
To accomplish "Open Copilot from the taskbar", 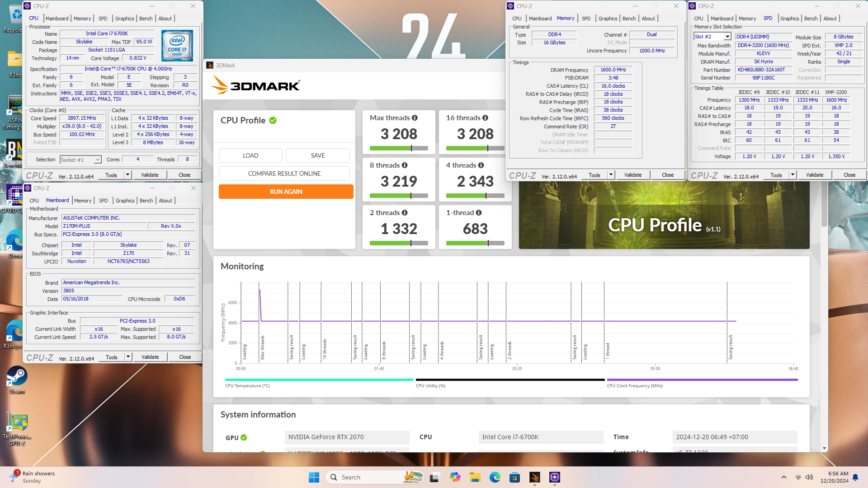I will pyautogui.click(x=455, y=477).
